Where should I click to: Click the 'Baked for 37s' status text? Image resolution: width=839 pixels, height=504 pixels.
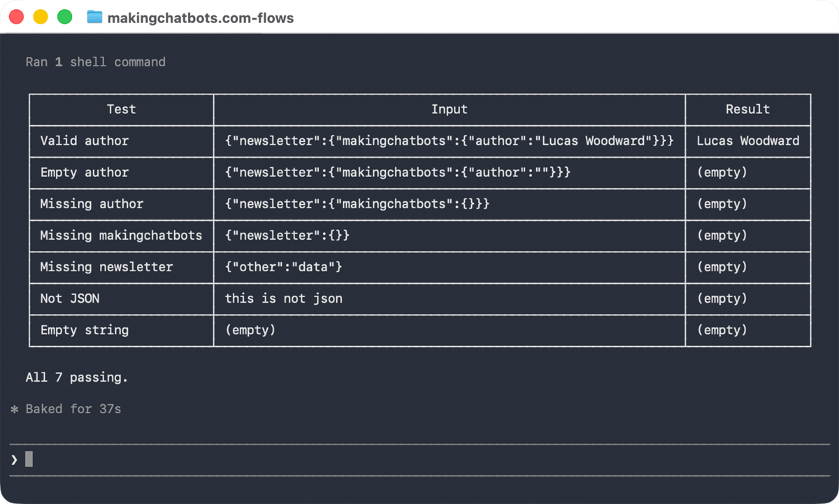(73, 409)
